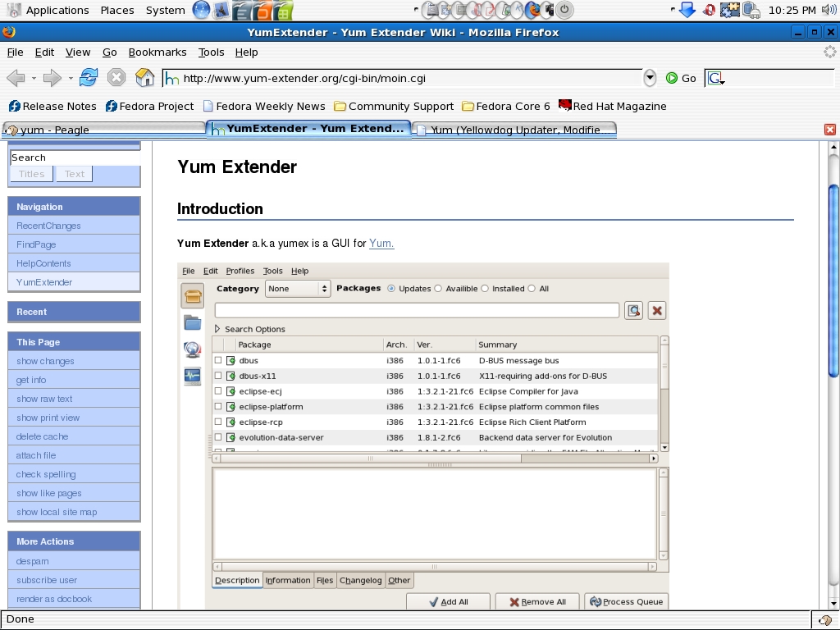
Task: Launch OpenOffice Writer from the panel
Action: (x=242, y=10)
